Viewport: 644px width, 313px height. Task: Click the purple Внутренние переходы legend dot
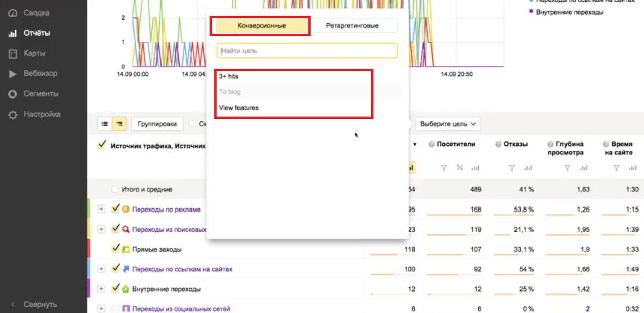coord(531,11)
